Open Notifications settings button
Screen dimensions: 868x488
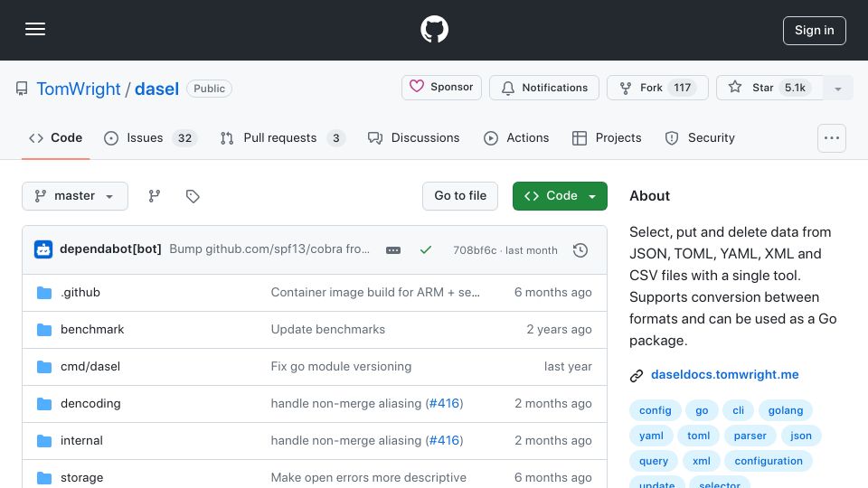(x=544, y=88)
